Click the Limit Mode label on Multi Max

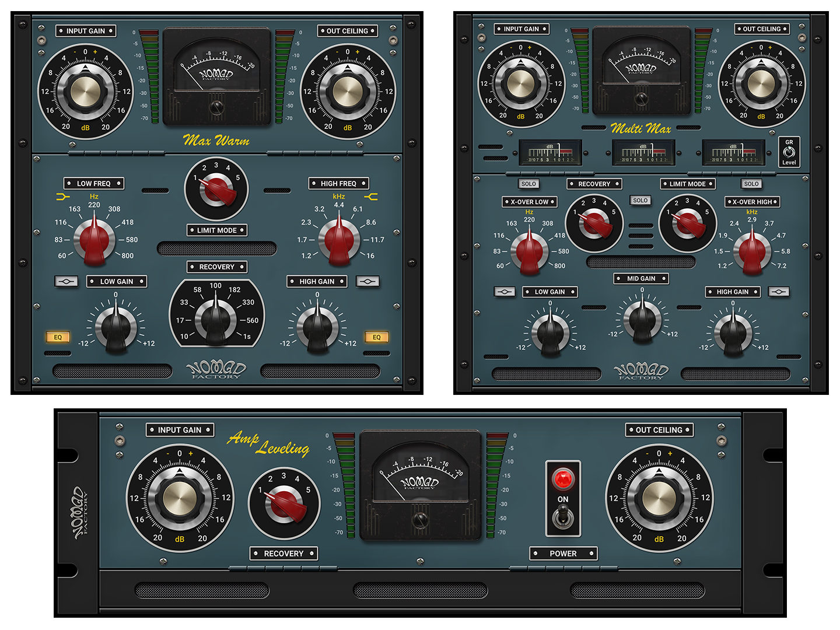click(687, 183)
